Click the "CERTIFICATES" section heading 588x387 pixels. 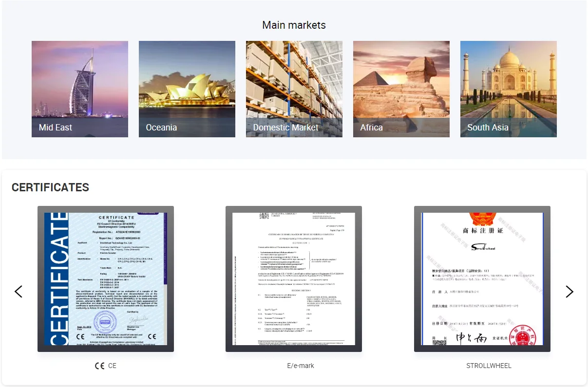[50, 187]
